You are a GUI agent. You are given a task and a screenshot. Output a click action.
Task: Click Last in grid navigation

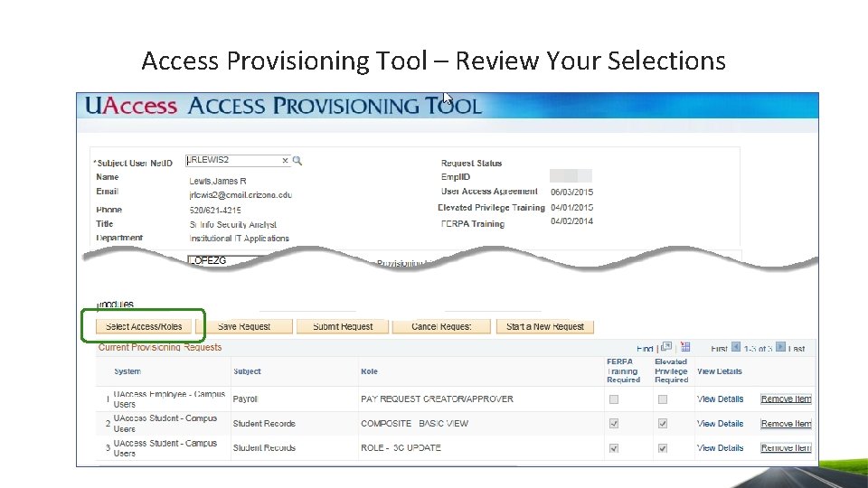click(797, 349)
